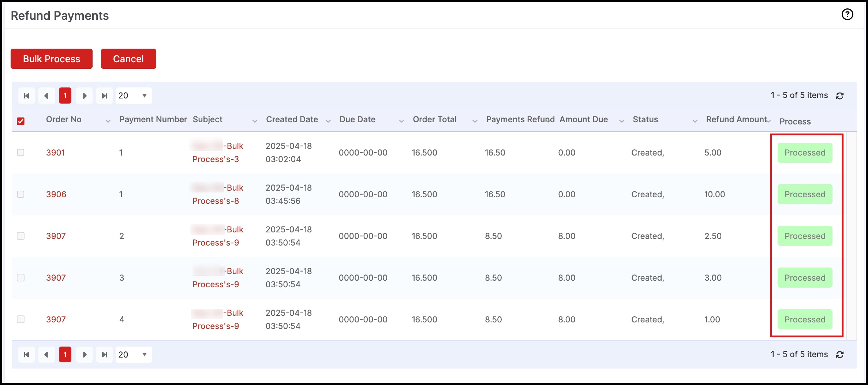Viewport: 868px width, 385px height.
Task: Jump to last page using pager above table
Action: [x=104, y=96]
